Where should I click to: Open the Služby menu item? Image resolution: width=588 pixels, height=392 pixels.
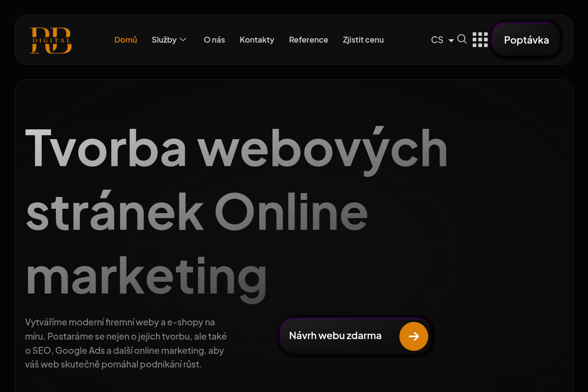point(164,40)
